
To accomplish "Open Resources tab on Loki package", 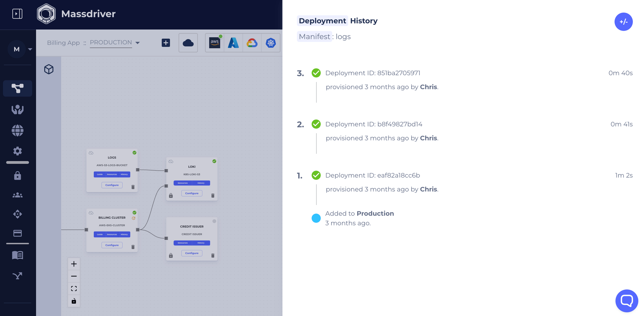I will point(183,183).
